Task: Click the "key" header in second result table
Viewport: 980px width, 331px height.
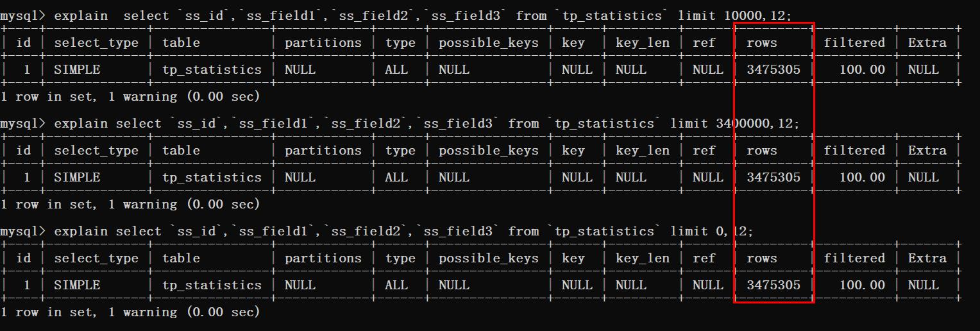Action: pyautogui.click(x=573, y=151)
